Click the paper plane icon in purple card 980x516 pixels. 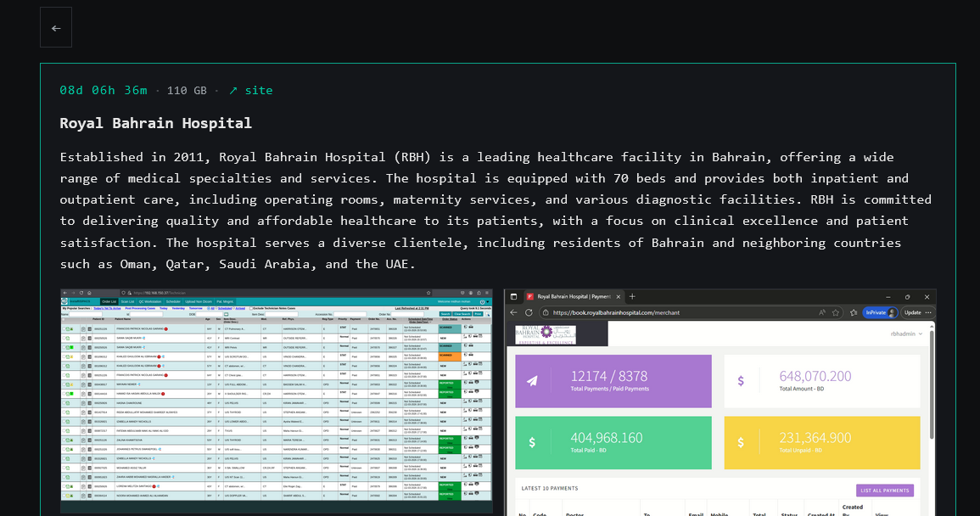point(532,381)
